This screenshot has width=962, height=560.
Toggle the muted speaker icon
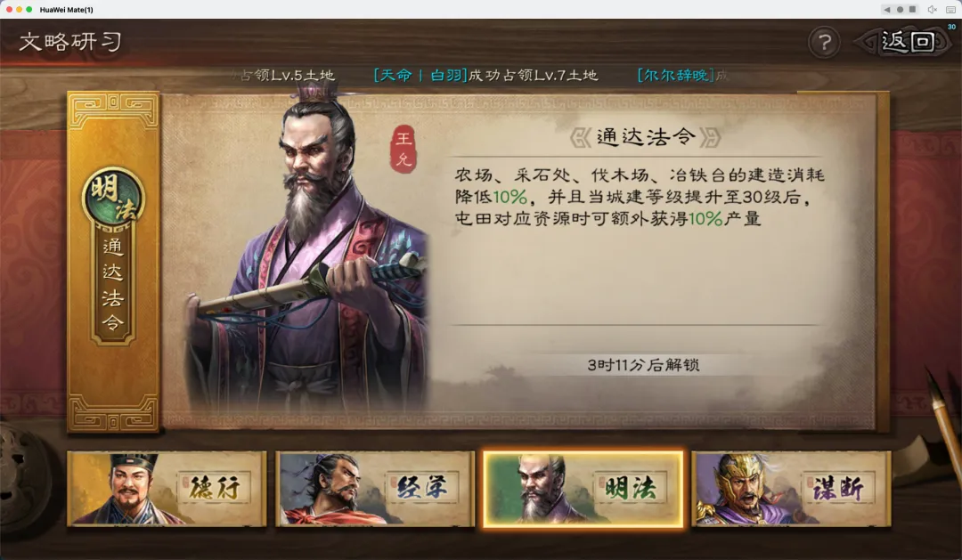(933, 9)
